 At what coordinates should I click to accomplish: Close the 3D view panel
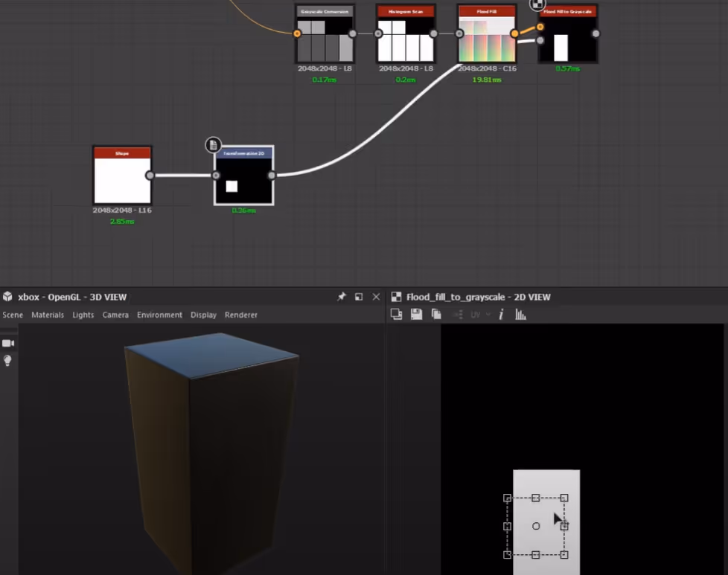coord(376,297)
